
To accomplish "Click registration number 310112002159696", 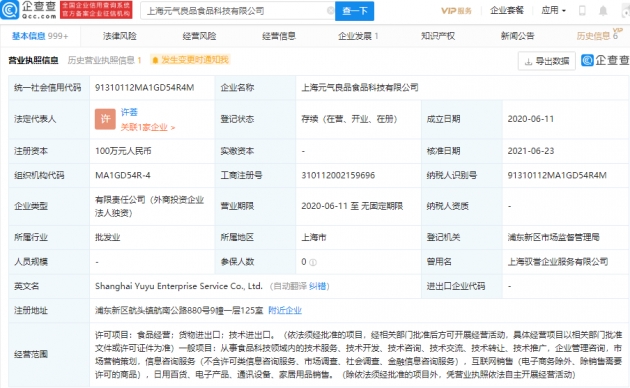I will pyautogui.click(x=338, y=175).
